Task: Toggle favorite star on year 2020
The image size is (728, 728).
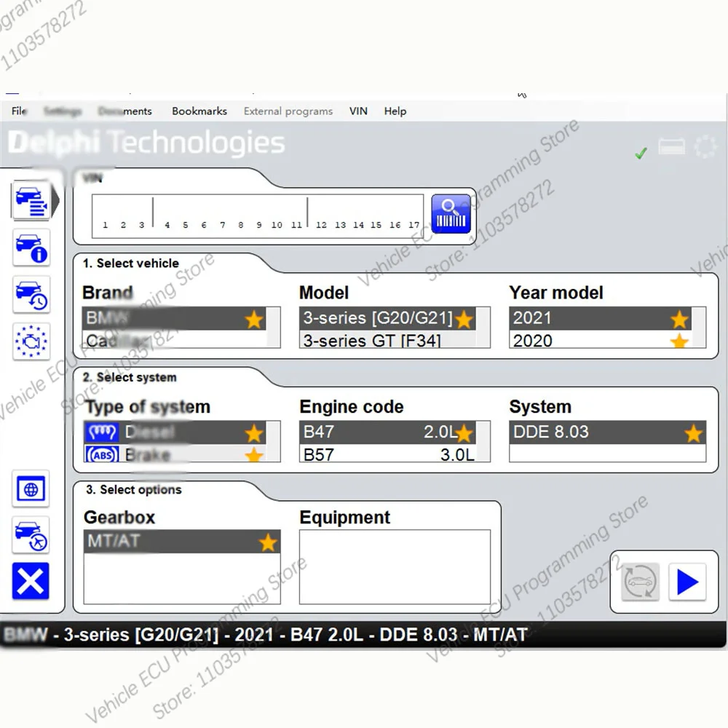Action: point(679,341)
